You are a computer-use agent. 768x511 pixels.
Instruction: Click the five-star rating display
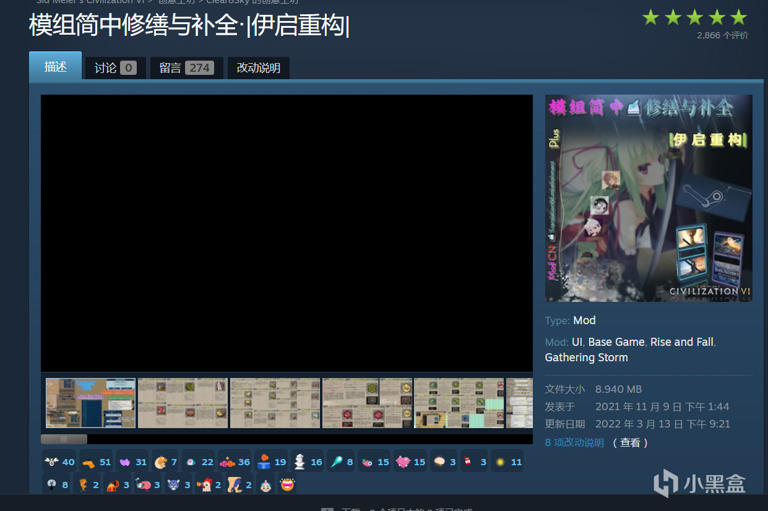695,18
